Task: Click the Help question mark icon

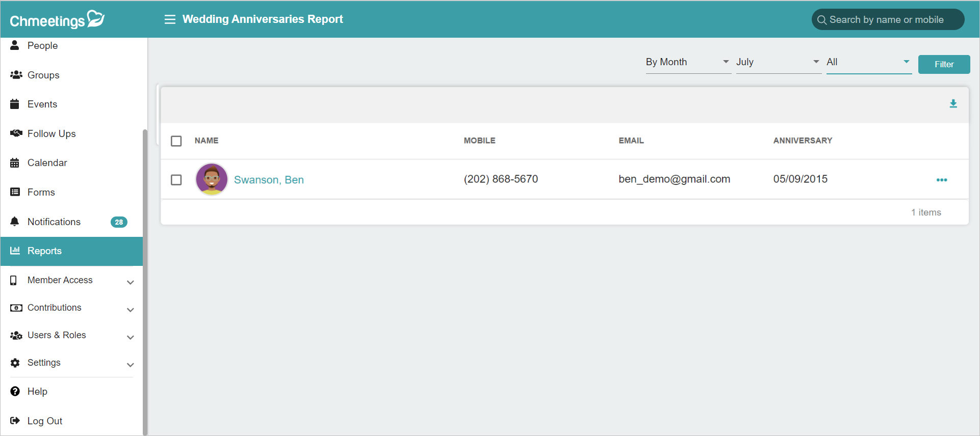Action: click(x=15, y=391)
